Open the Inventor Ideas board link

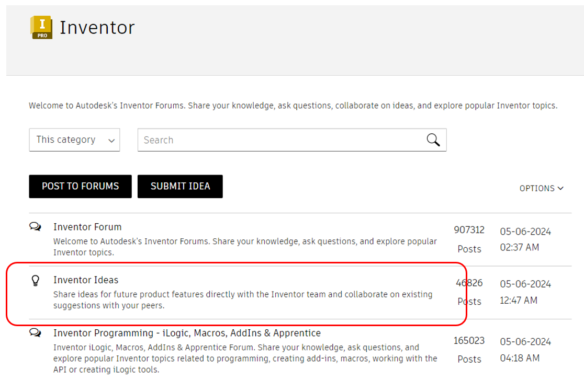pyautogui.click(x=86, y=280)
